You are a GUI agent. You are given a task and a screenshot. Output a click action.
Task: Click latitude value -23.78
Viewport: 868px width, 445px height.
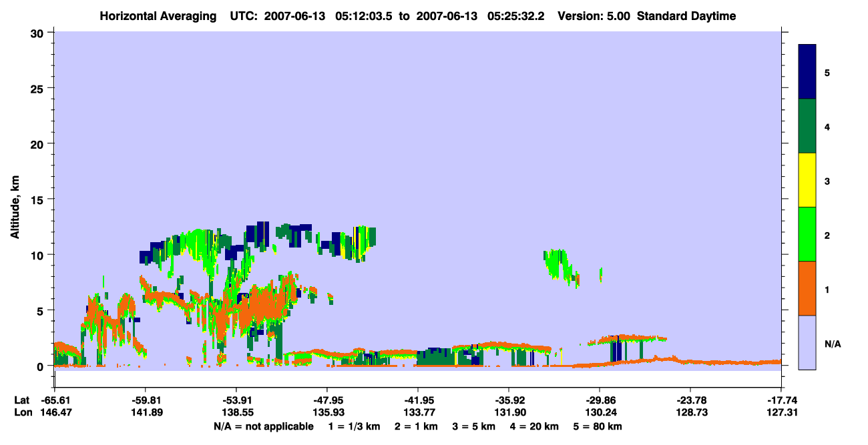pos(690,400)
